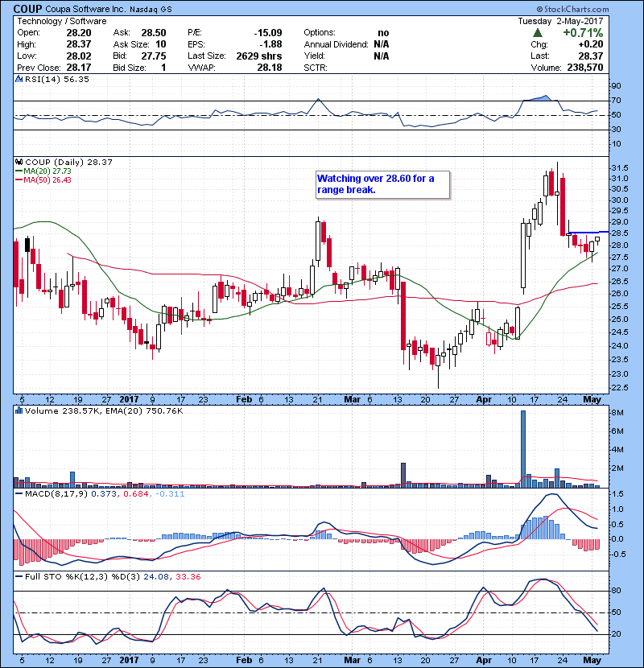Image resolution: width=644 pixels, height=668 pixels.
Task: Click the Options value 'no'
Action: point(383,33)
